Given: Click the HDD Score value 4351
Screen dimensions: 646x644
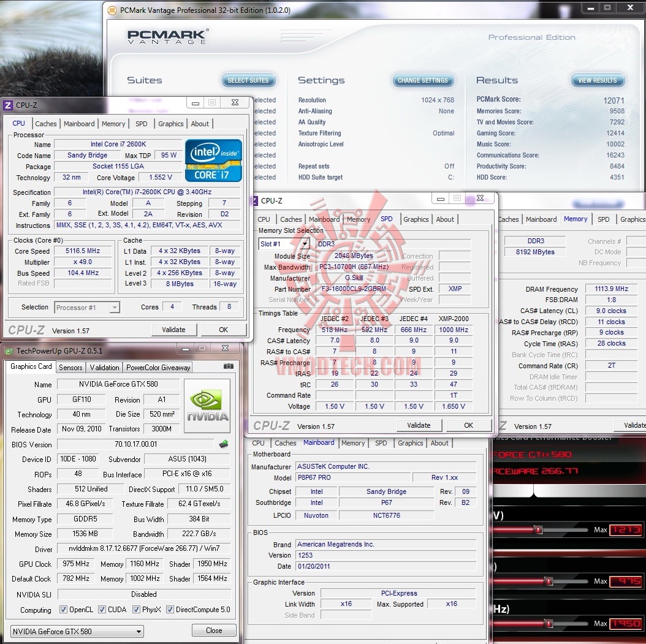Looking at the screenshot, I should click(617, 177).
